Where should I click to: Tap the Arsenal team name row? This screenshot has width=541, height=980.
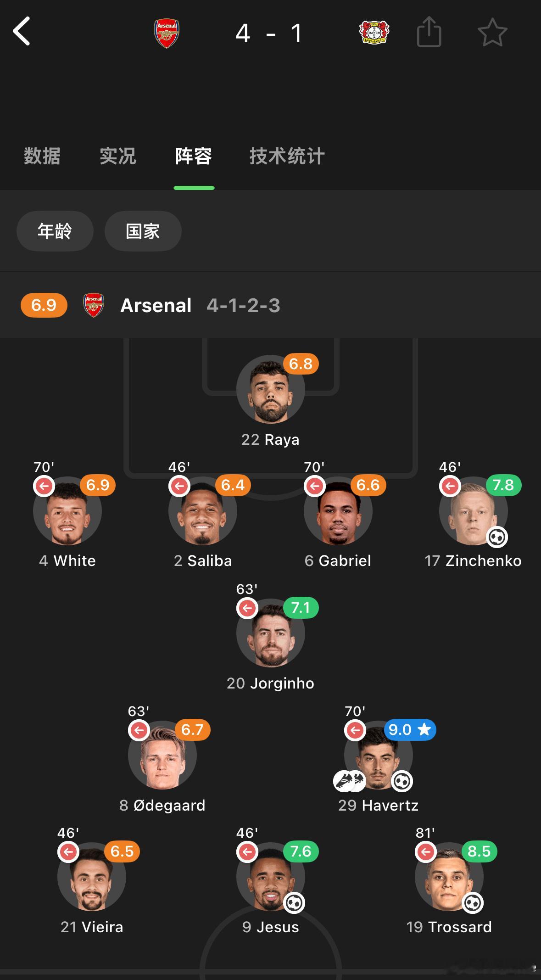[x=270, y=305]
